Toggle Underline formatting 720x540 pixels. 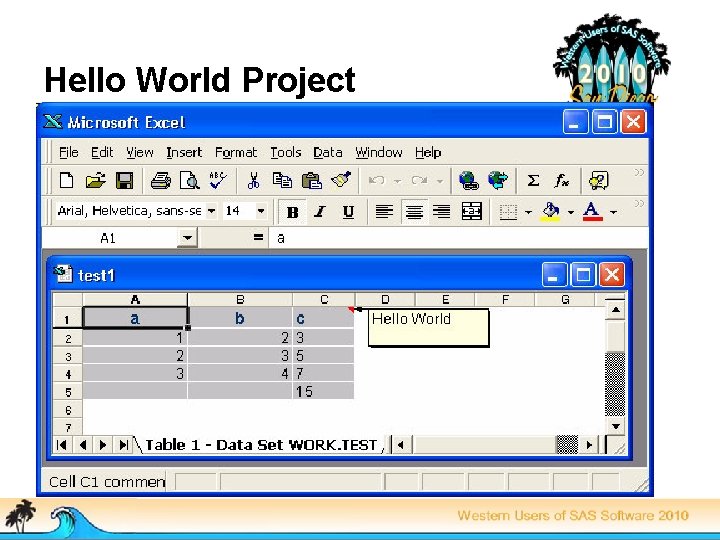(349, 212)
